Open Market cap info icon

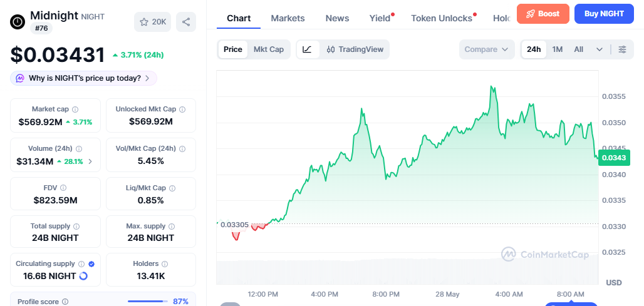pyautogui.click(x=75, y=110)
